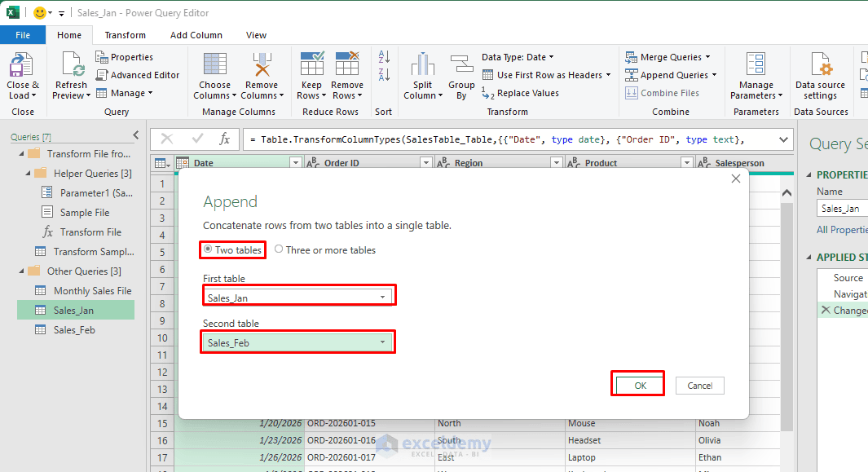Click the Choose Columns icon
868x472 pixels.
[215, 64]
